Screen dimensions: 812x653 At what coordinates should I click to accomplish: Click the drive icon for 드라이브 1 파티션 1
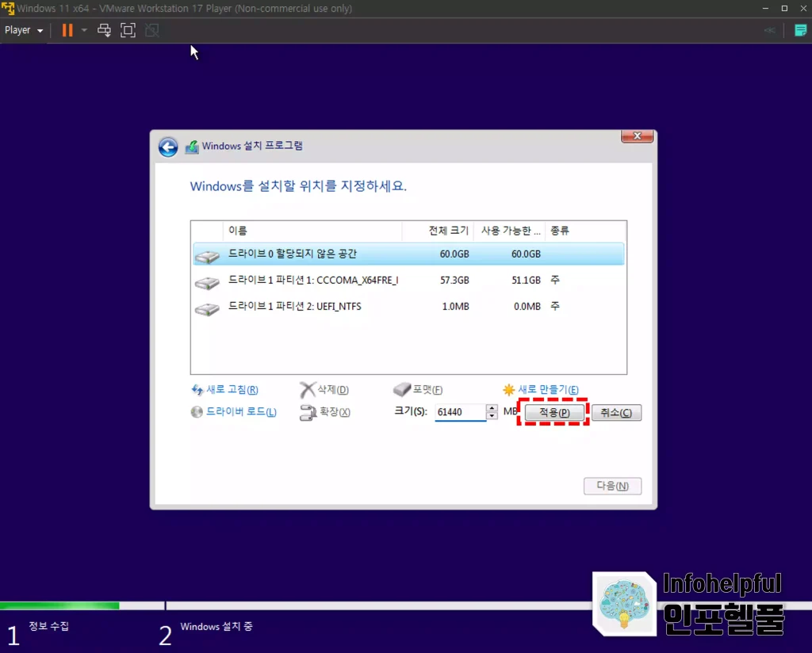pyautogui.click(x=207, y=283)
